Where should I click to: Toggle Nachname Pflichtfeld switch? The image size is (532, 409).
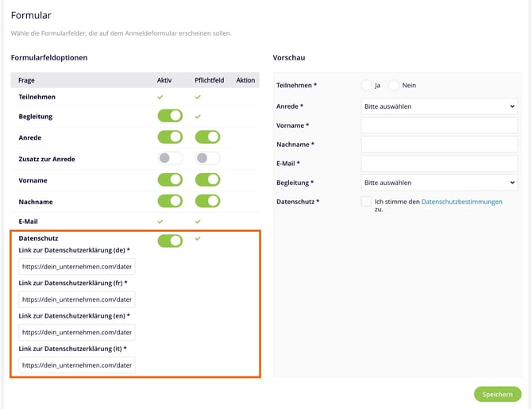[207, 202]
